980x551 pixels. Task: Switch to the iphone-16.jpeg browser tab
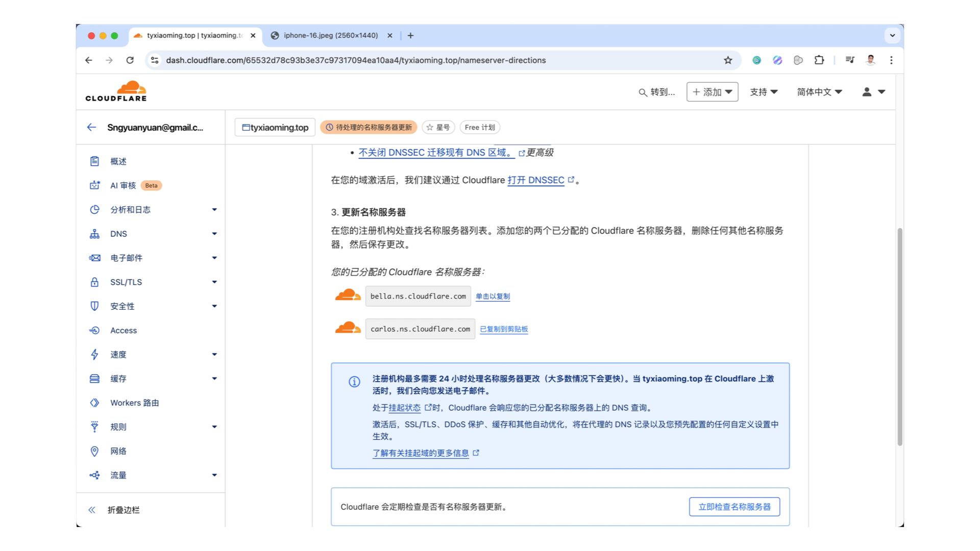(x=329, y=35)
